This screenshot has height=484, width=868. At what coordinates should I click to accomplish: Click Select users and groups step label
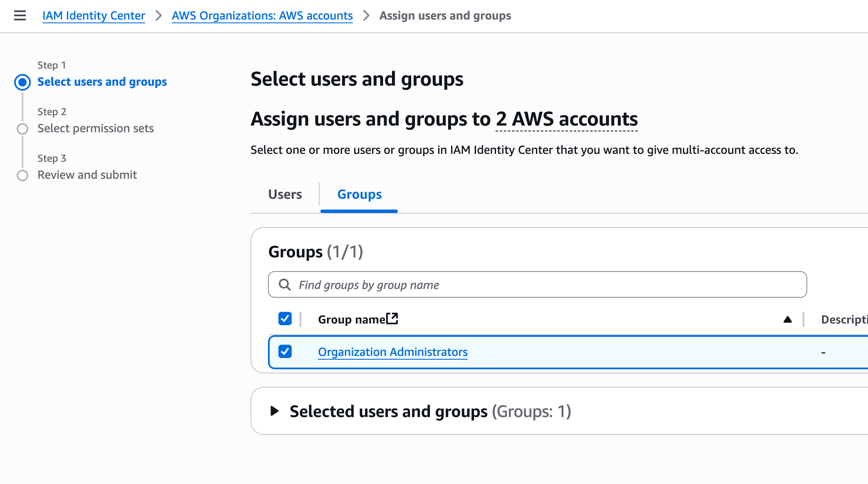coord(102,82)
